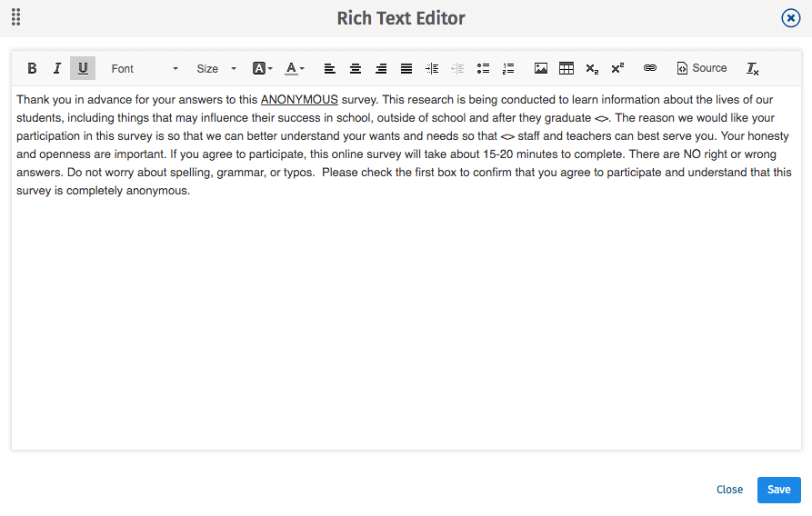Place cursor after 'completely anonymous.'
The image size is (812, 516).
[x=191, y=191]
